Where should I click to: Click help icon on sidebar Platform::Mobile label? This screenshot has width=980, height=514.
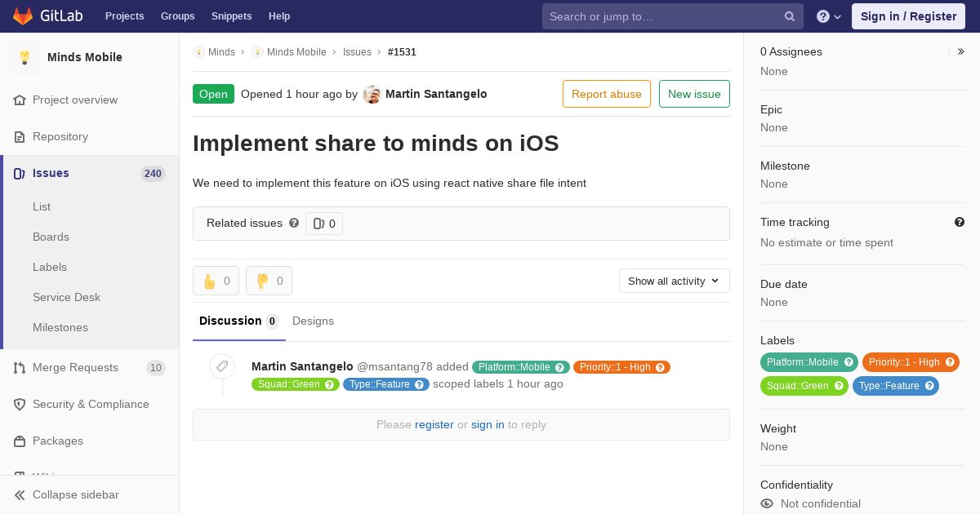pos(849,362)
